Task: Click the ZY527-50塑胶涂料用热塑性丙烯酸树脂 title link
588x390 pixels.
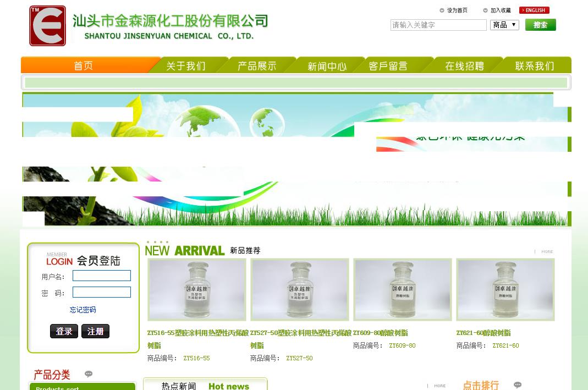Action: coord(301,339)
